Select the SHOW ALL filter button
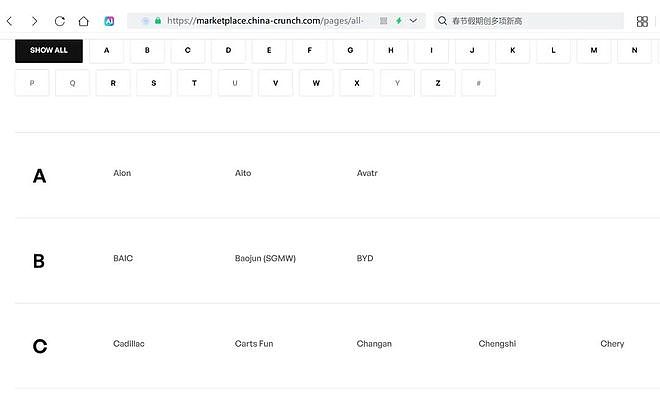660x395 pixels. (49, 50)
